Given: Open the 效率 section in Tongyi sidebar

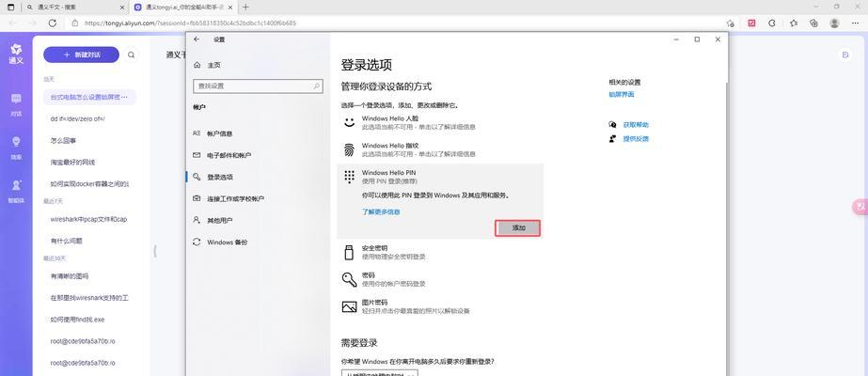Looking at the screenshot, I should pyautogui.click(x=16, y=148).
